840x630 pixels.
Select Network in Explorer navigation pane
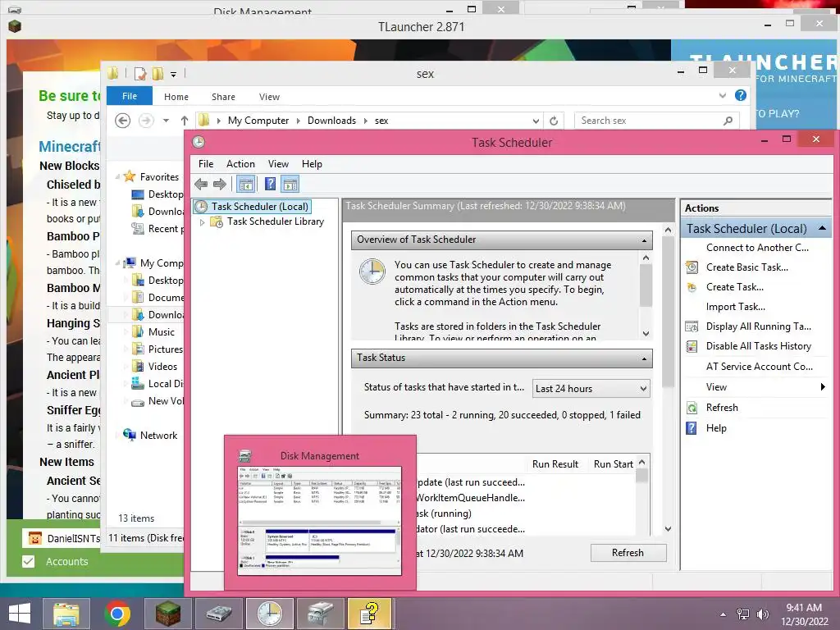tap(158, 436)
